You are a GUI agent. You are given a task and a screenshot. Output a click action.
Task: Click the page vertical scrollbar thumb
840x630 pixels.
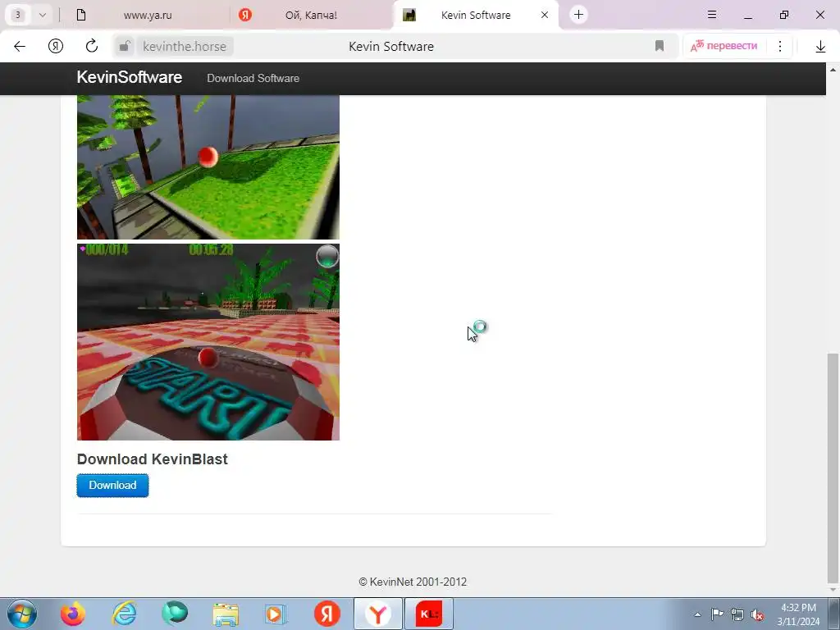[x=833, y=468]
